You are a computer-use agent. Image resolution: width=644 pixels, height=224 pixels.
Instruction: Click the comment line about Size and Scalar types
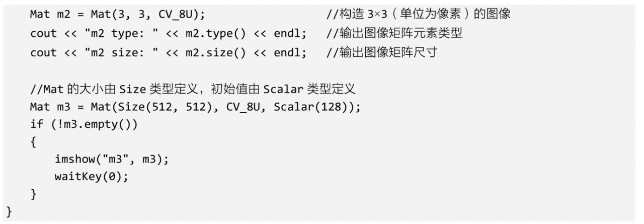pos(193,90)
